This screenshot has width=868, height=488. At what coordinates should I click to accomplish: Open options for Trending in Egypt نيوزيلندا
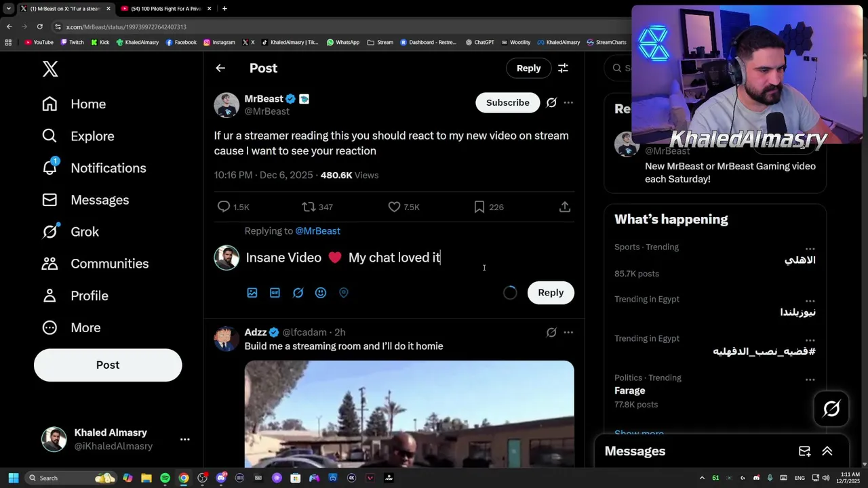[x=810, y=300]
